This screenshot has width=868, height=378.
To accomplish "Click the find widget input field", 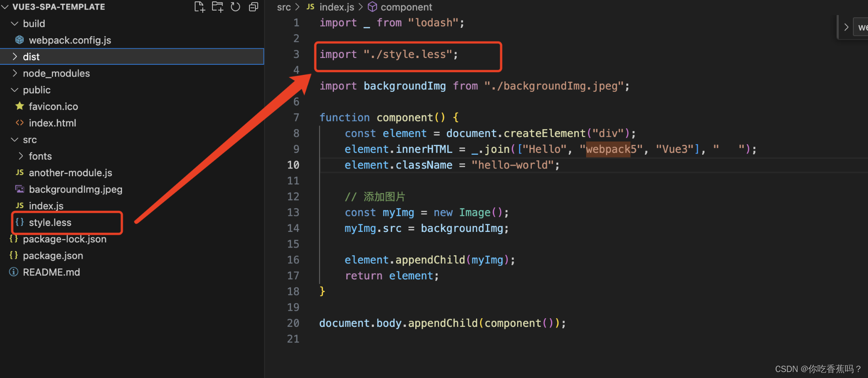I will click(862, 27).
